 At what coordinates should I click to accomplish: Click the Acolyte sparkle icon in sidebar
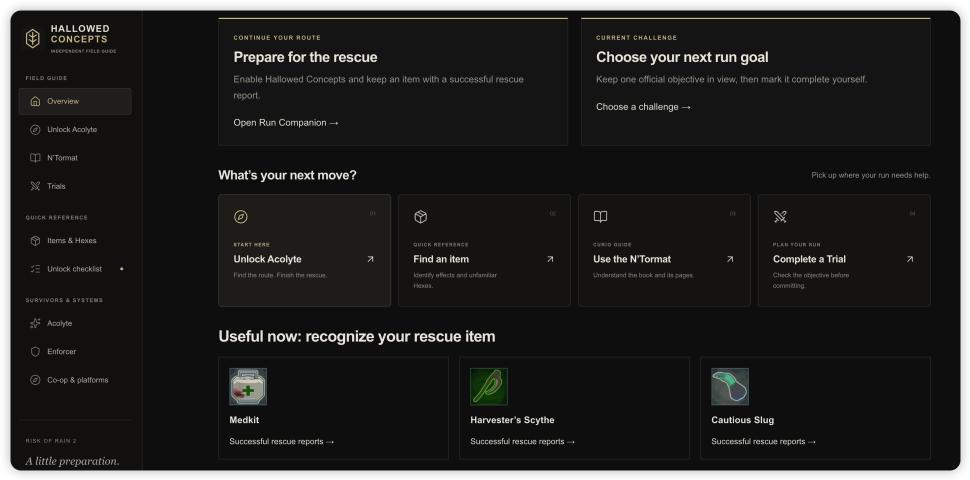pos(35,324)
